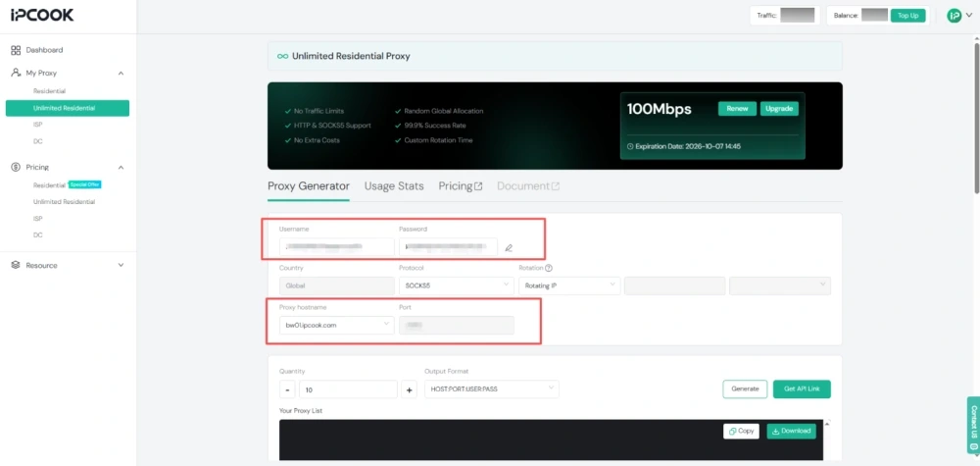
Task: Collapse the Pricing sidebar section
Action: pos(122,168)
